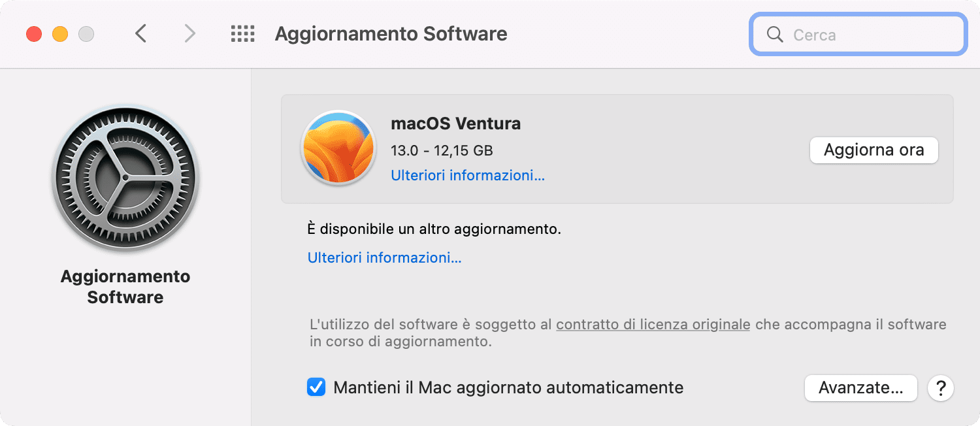Go back with the left chevron arrow
This screenshot has height=426, width=980.
[140, 33]
